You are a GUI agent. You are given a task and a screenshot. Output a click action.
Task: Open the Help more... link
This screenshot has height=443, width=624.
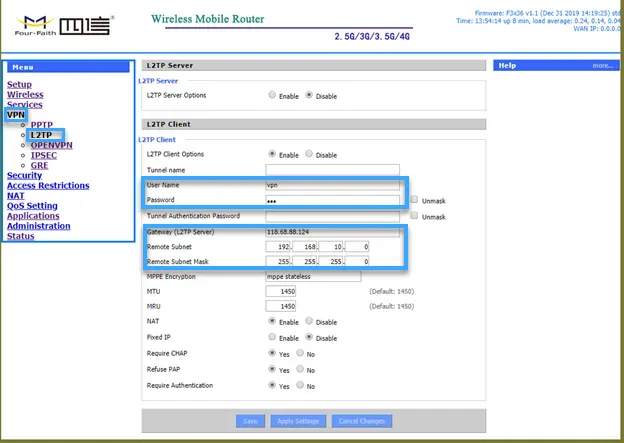[x=602, y=66]
